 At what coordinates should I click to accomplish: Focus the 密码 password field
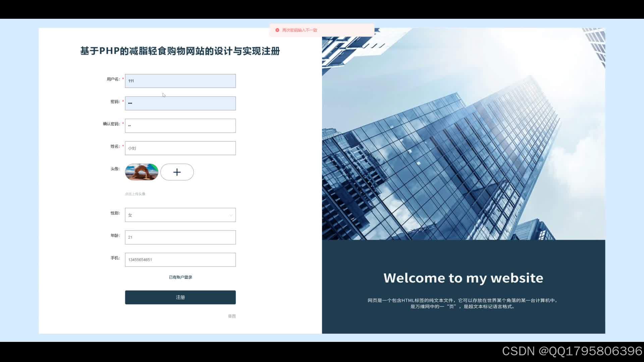180,103
